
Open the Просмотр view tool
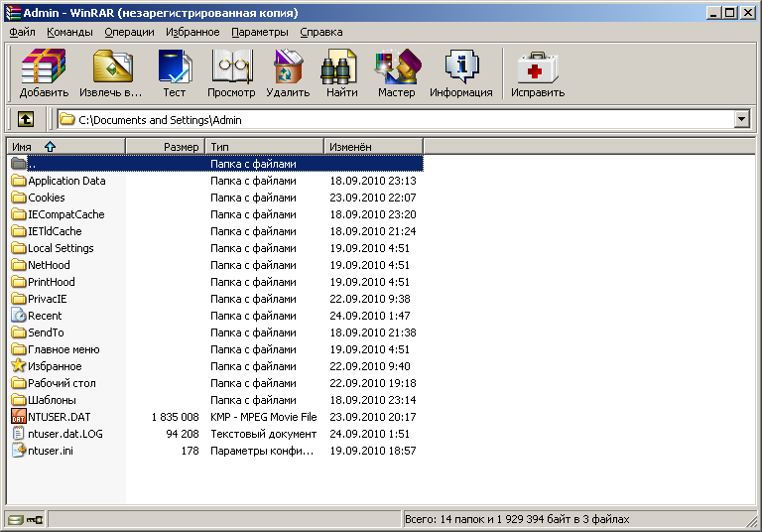232,66
